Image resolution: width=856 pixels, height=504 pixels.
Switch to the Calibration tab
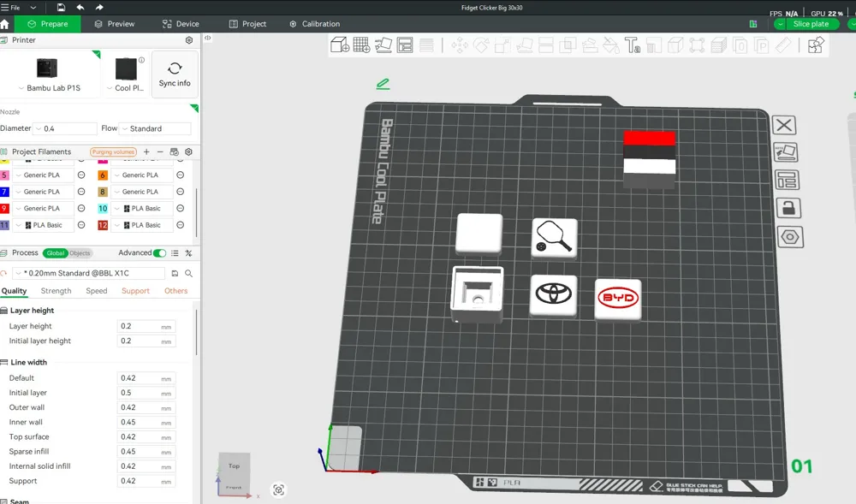coord(314,24)
